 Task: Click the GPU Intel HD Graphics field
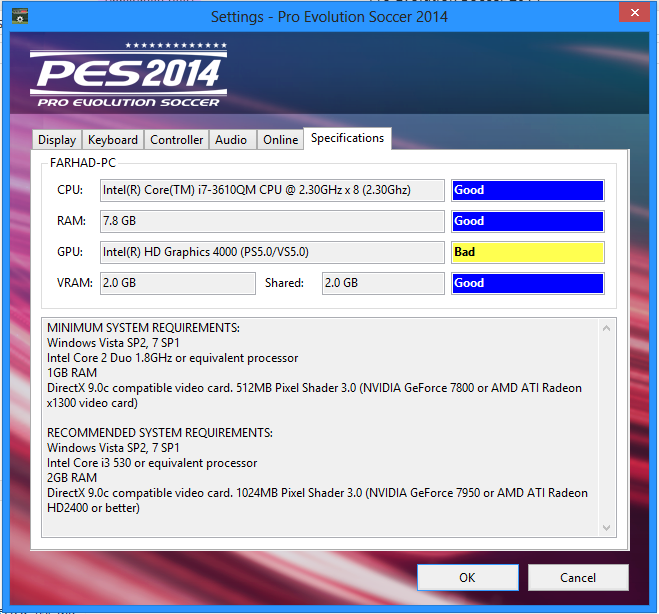[x=272, y=252]
